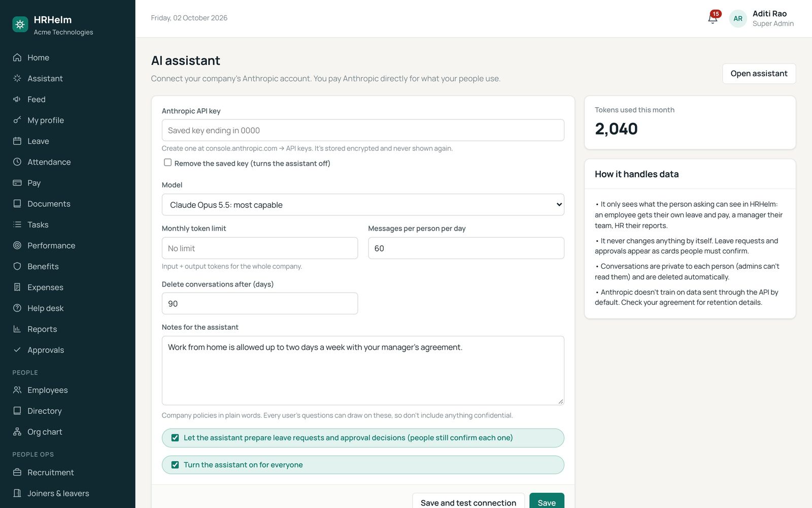Click the Home house icon
Image resolution: width=812 pixels, height=508 pixels.
click(17, 57)
